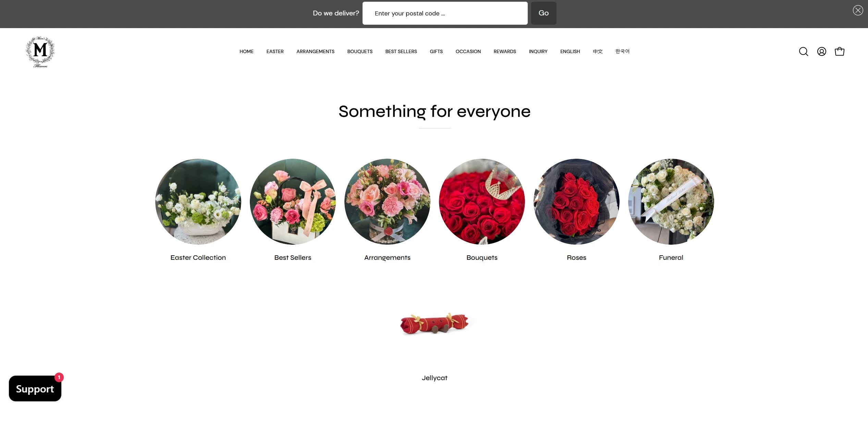This screenshot has height=425, width=868.
Task: Switch language to 中文
Action: (598, 51)
